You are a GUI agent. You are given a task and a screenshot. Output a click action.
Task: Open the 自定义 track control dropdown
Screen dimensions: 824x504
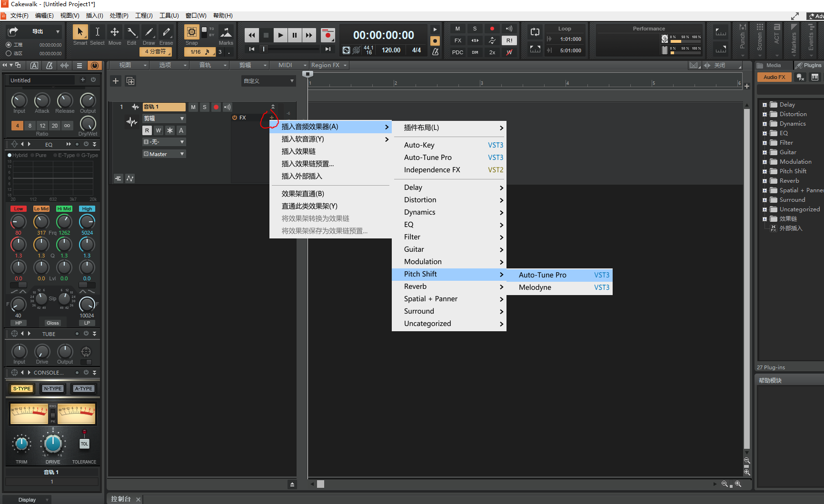pos(269,81)
